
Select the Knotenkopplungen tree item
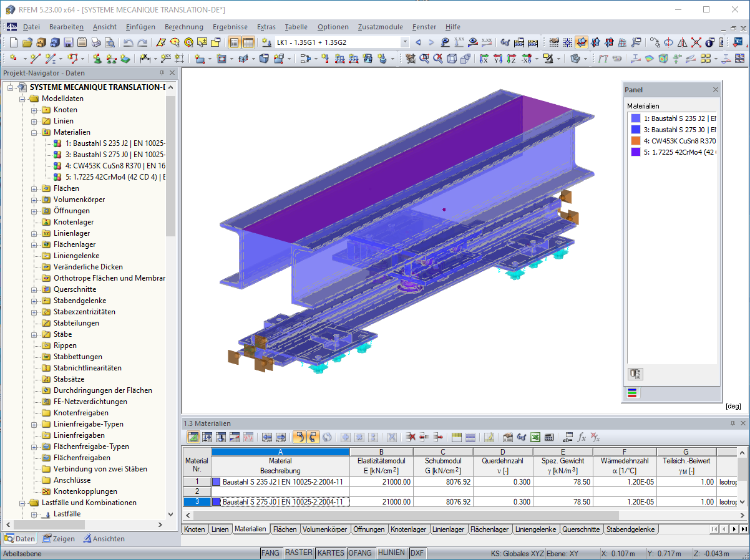point(85,491)
